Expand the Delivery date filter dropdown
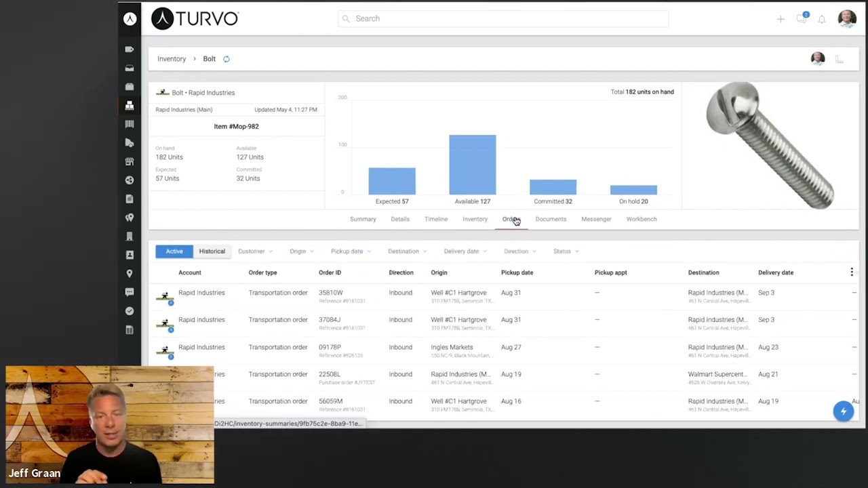This screenshot has width=868, height=488. point(465,251)
